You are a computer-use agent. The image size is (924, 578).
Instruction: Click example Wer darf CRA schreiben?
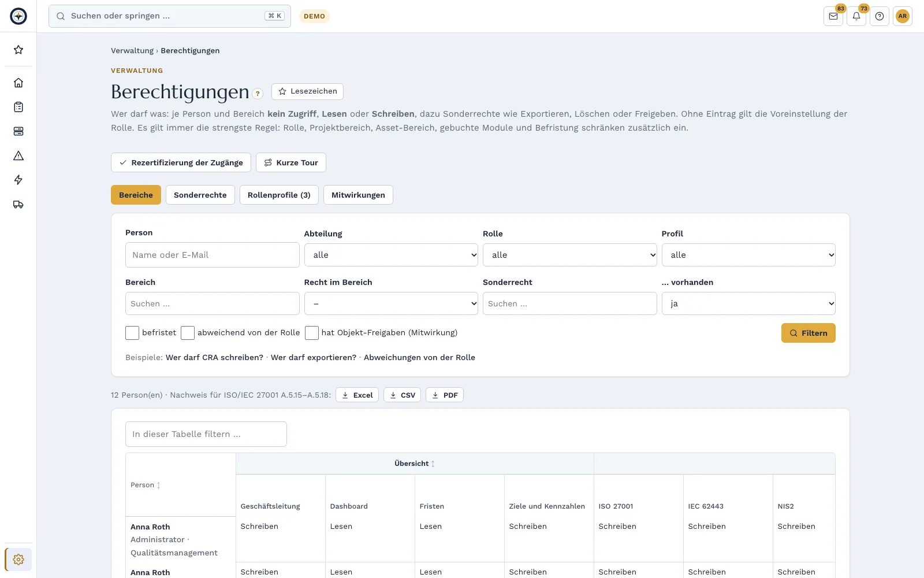(x=214, y=357)
